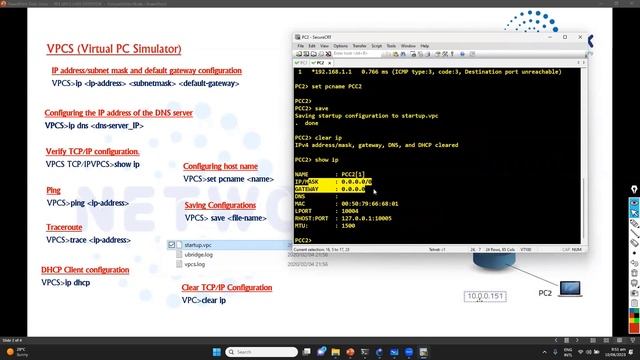
Task: Open the Options menu in SecureCRT
Action: [340, 46]
